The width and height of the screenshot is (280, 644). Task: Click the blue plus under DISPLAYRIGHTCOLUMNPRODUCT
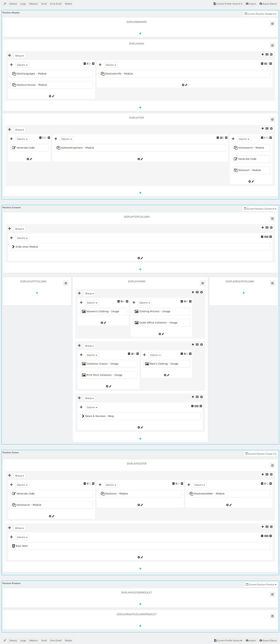(x=140, y=625)
